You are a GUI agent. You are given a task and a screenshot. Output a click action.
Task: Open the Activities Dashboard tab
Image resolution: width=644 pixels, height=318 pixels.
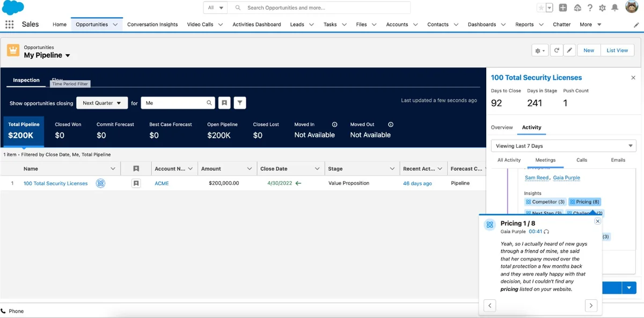257,25
